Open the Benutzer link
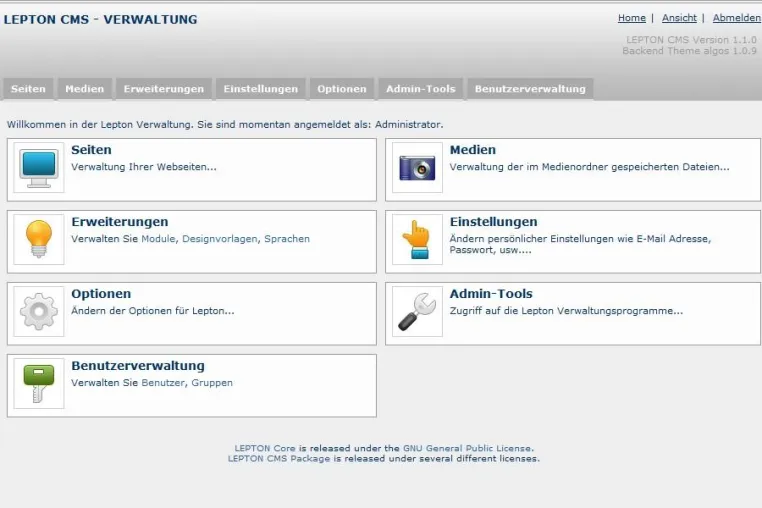 [x=163, y=383]
